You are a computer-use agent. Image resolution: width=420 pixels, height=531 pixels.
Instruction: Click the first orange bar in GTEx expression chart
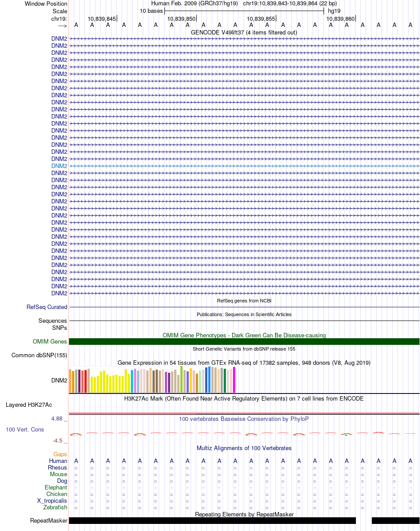click(x=70, y=381)
